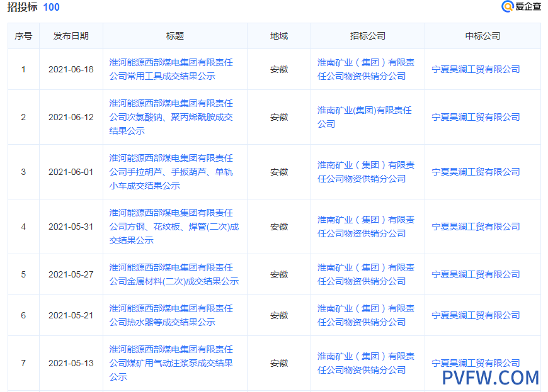Click 淮南矿业(集团)有限责任公司 in row 2
This screenshot has height=392, width=548.
click(x=364, y=117)
